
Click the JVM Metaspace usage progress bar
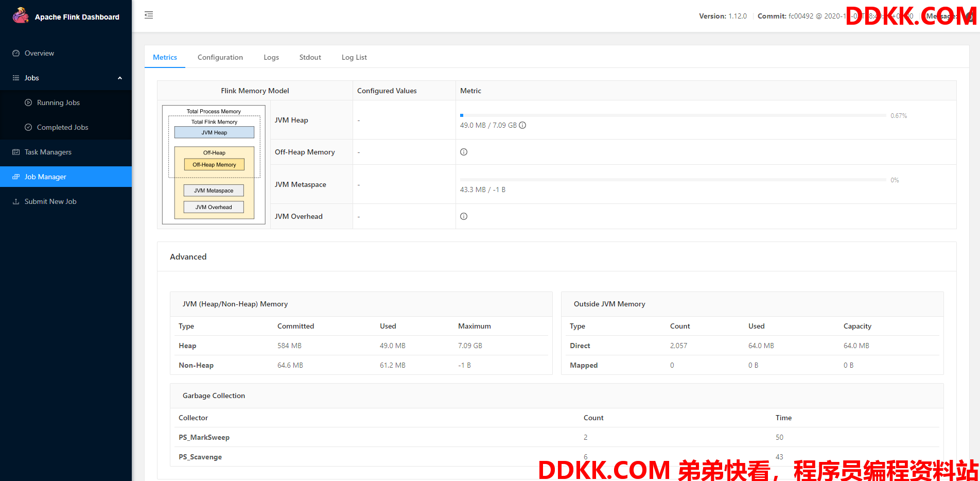(x=673, y=180)
